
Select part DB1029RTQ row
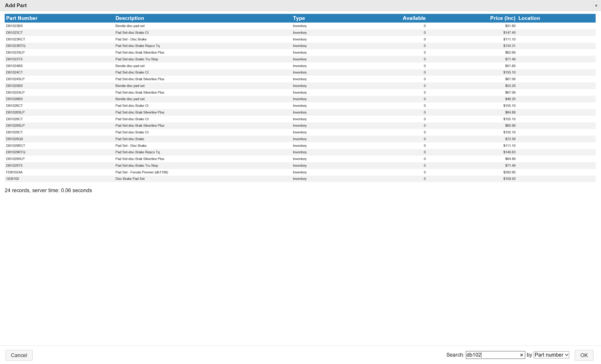(300, 152)
